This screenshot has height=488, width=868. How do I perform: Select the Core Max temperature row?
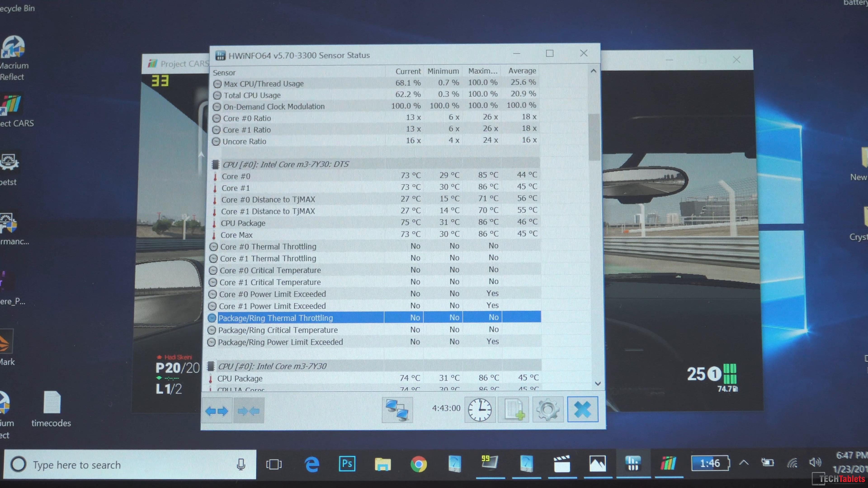coord(375,235)
